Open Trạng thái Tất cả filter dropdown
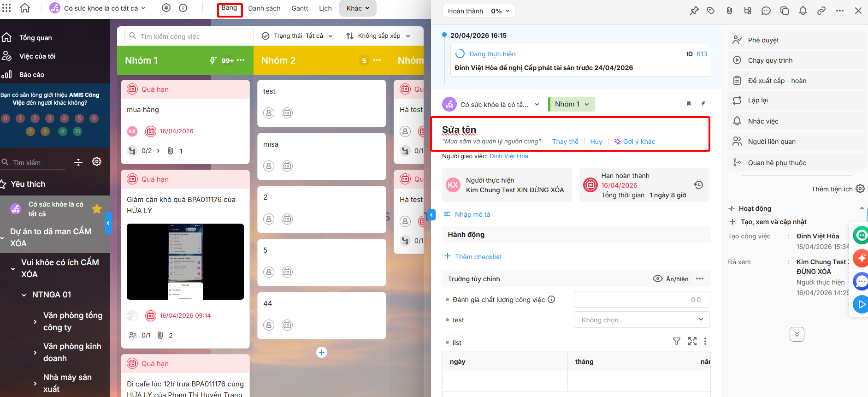This screenshot has height=397, width=868. click(297, 36)
